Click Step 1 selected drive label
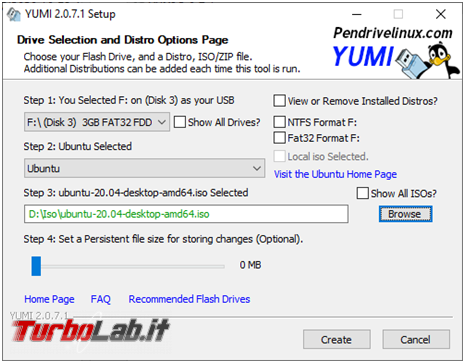The height and width of the screenshot is (364, 465). (x=129, y=100)
